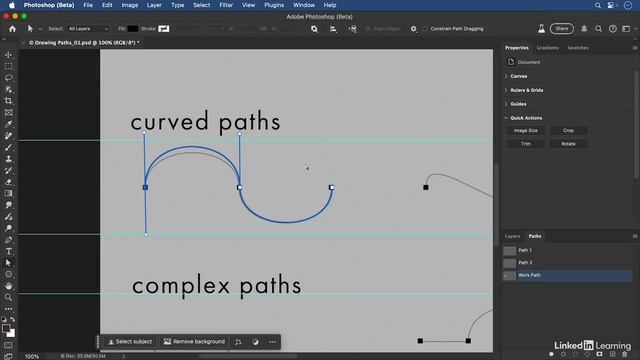Select the Lasso tool
The width and height of the screenshot is (640, 360).
[x=8, y=78]
